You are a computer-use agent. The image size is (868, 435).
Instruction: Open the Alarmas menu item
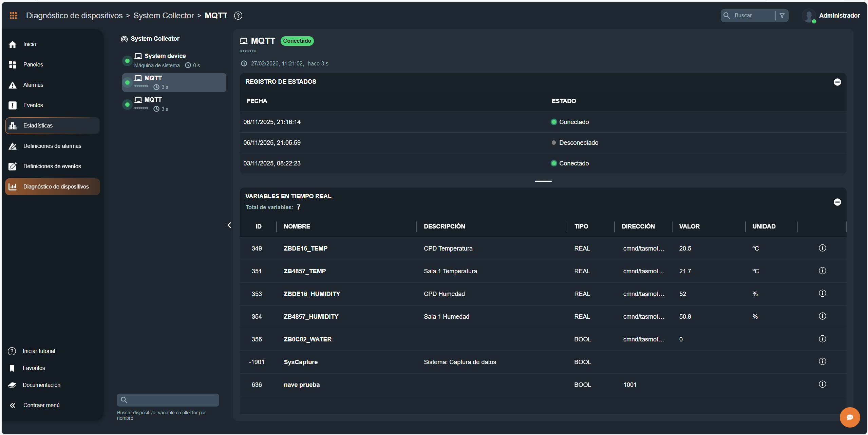33,85
